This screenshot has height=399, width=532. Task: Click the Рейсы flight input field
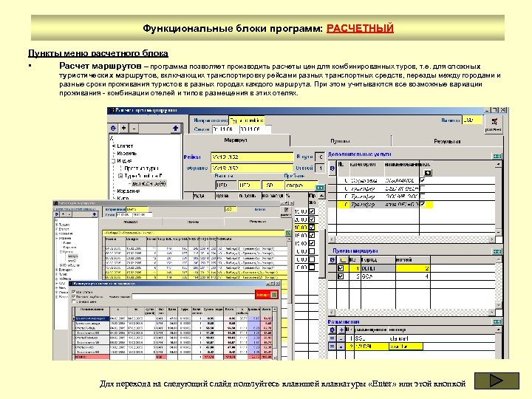251,157
